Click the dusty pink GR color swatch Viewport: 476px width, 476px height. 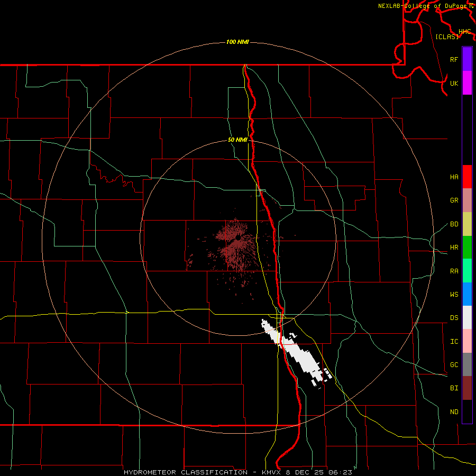pyautogui.click(x=467, y=200)
